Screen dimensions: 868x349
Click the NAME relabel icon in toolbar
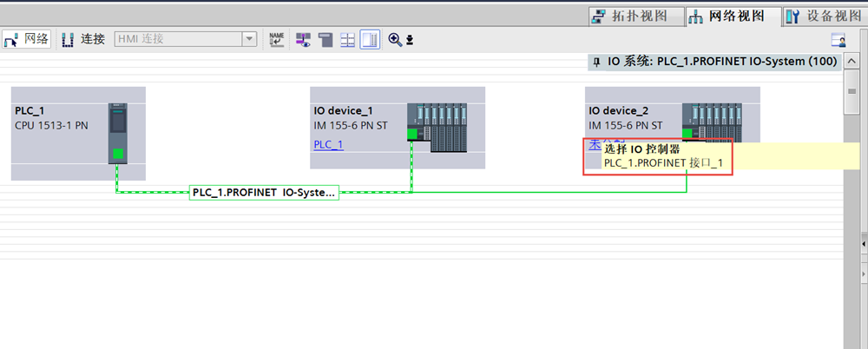tap(277, 39)
